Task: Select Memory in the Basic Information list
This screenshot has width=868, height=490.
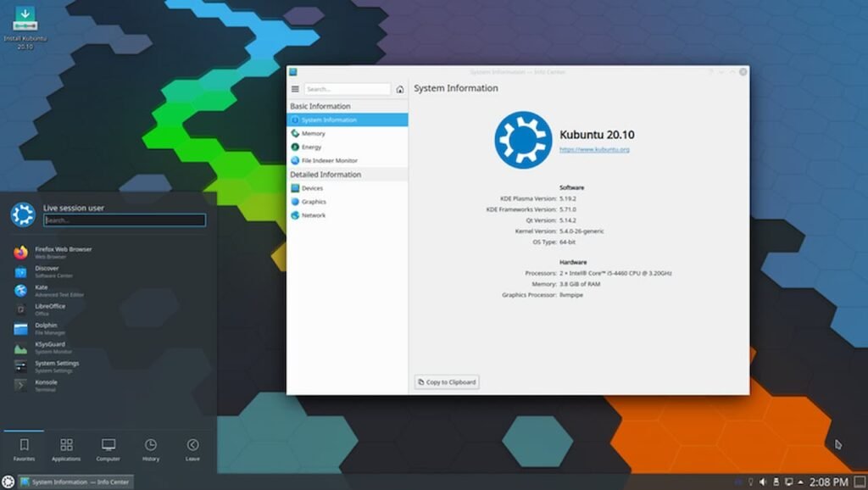Action: (x=313, y=134)
